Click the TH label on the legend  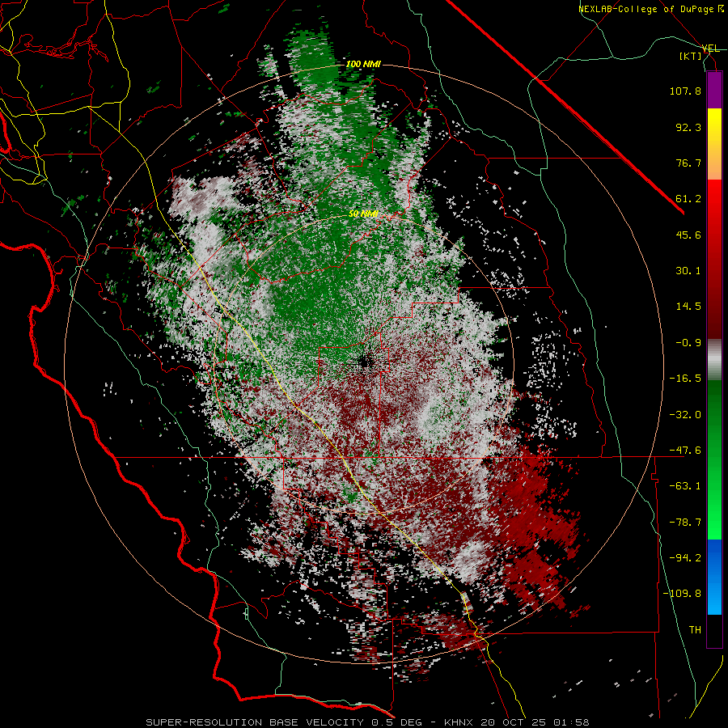pyautogui.click(x=695, y=630)
